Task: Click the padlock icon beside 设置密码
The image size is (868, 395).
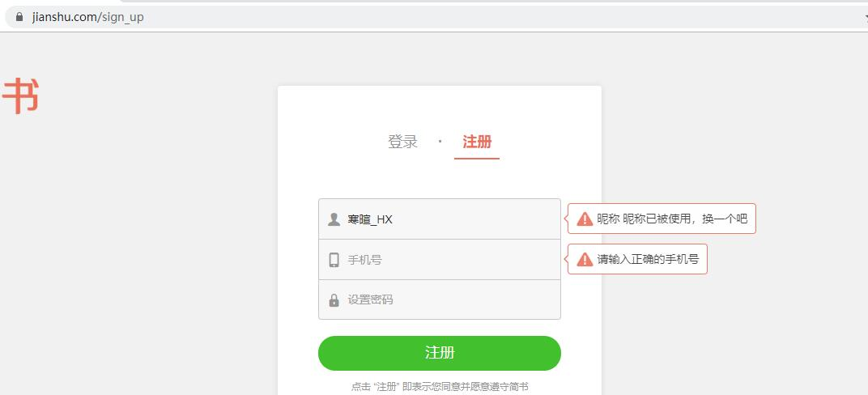Action: click(334, 299)
